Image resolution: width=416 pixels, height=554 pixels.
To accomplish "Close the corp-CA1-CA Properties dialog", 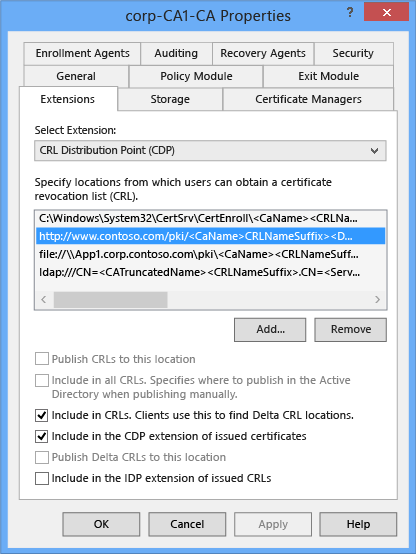I will (x=386, y=12).
